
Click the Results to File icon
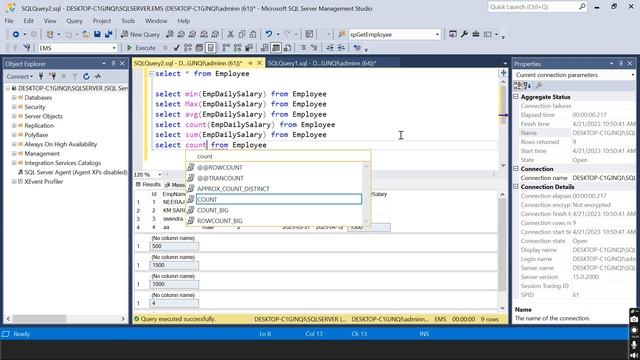287,48
